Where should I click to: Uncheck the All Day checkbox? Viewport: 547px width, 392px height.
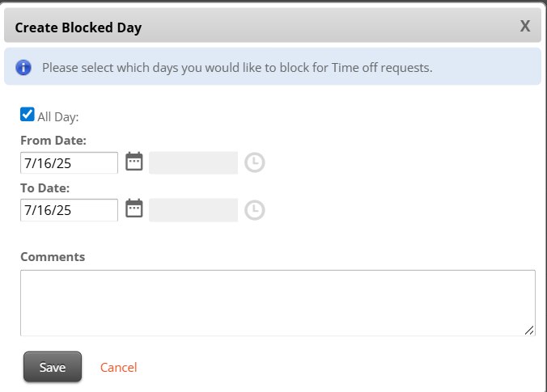click(x=28, y=115)
